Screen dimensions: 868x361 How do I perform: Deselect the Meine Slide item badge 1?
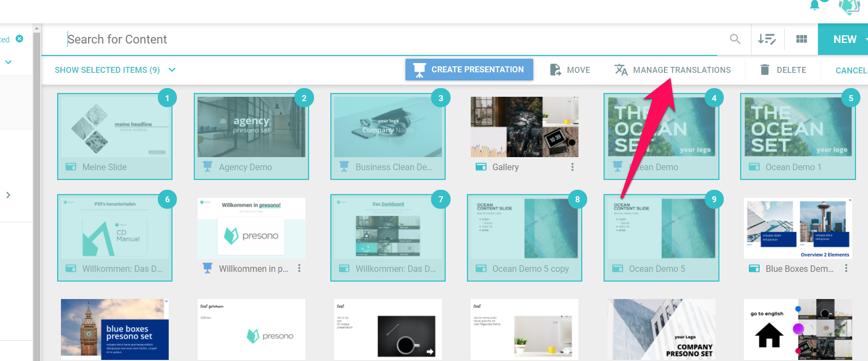coord(167,98)
